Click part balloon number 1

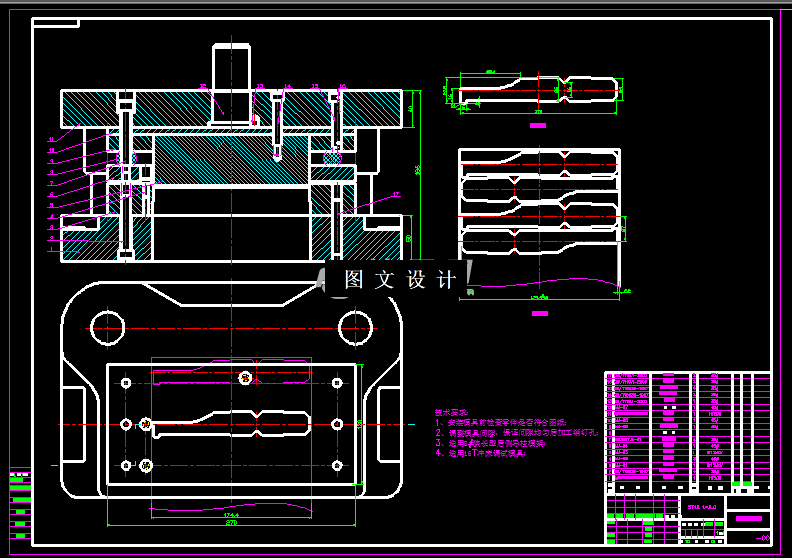51,249
